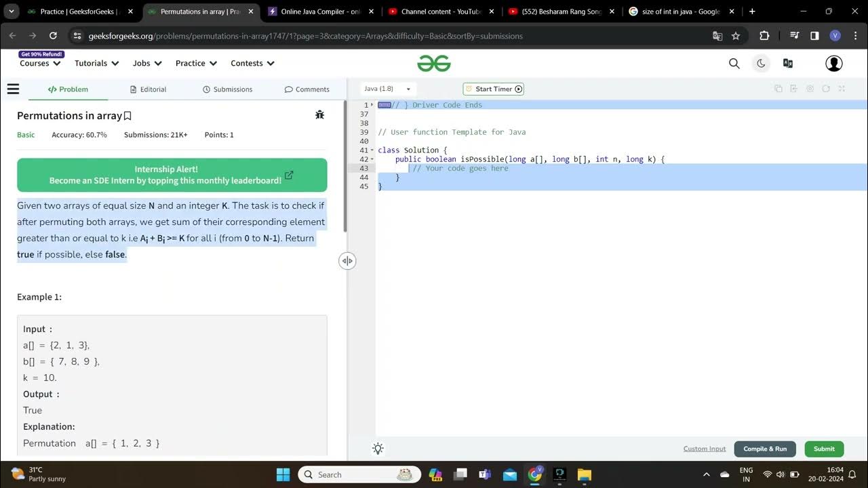Expand the editor to fullscreen

[842, 89]
